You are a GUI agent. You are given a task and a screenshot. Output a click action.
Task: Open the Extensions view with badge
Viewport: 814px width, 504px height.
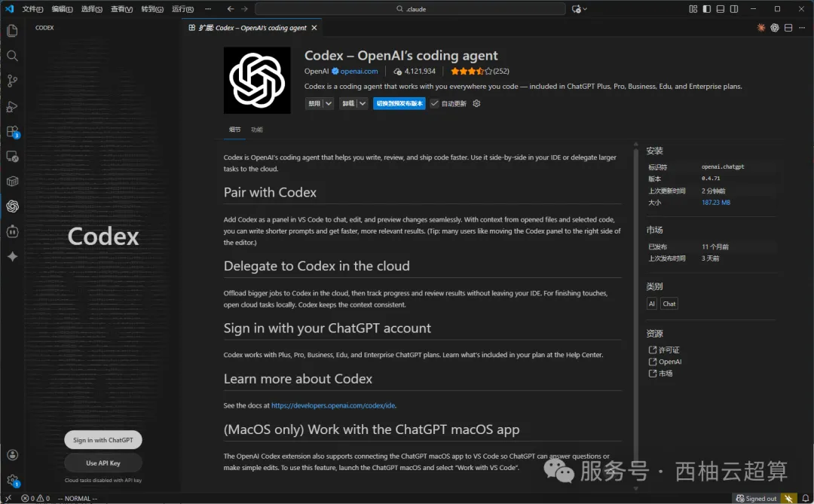click(13, 131)
